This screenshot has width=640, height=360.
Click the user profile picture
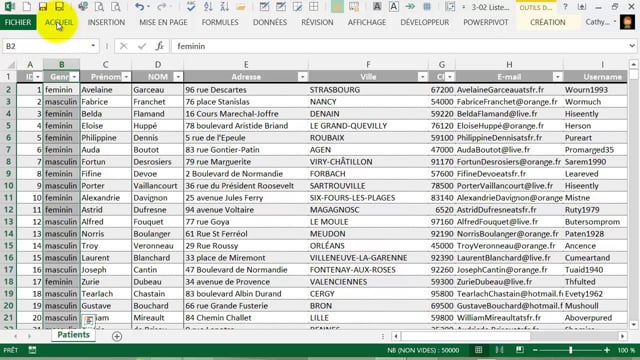pyautogui.click(x=627, y=22)
